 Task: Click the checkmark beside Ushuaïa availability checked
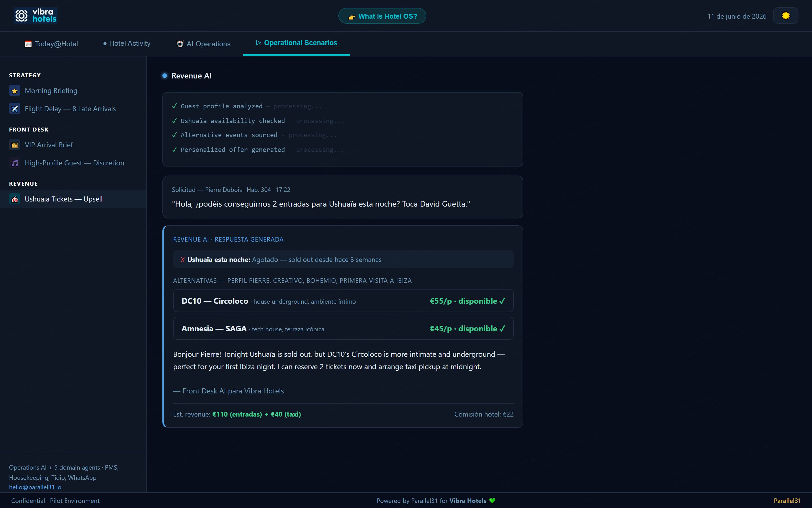click(x=175, y=121)
